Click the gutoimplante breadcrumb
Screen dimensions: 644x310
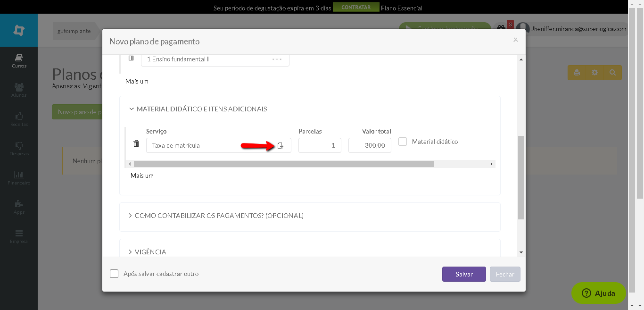(74, 31)
